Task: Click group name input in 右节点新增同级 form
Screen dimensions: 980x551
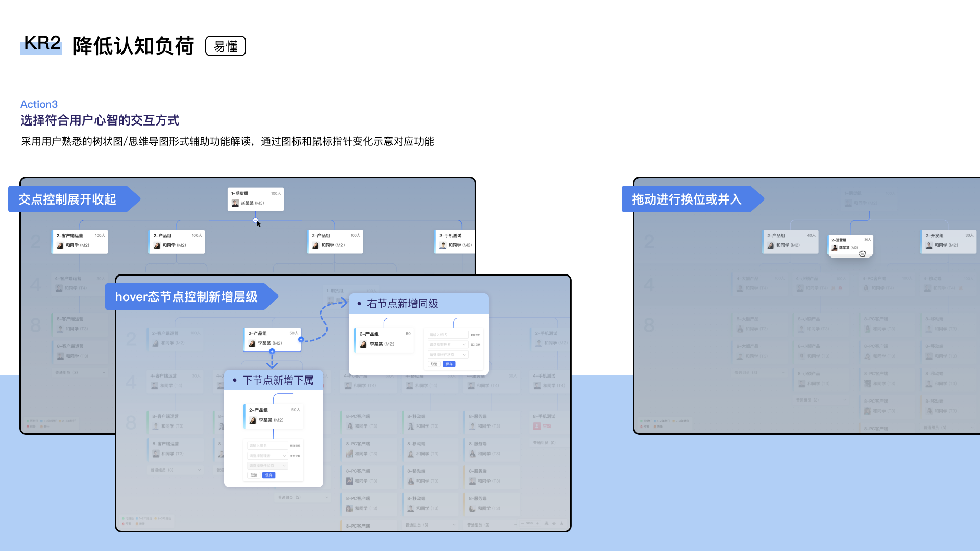Action: click(x=448, y=335)
